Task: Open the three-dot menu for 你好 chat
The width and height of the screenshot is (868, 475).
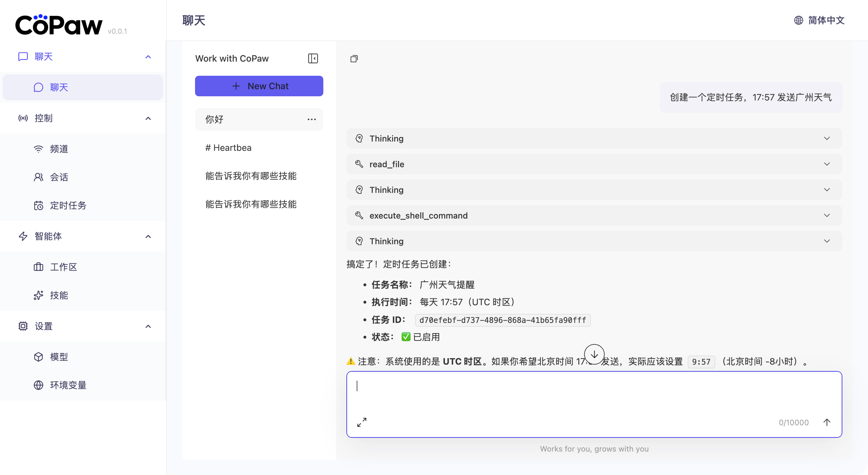Action: click(x=311, y=119)
